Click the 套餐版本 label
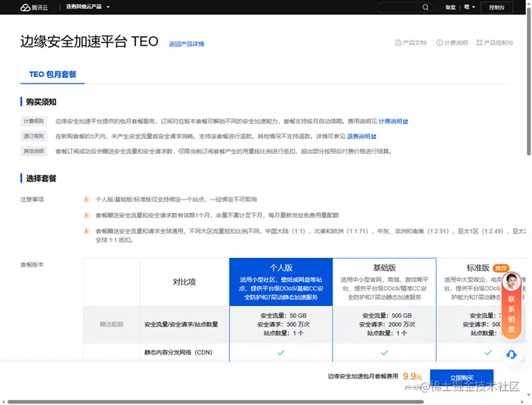532x405 pixels. 33,265
